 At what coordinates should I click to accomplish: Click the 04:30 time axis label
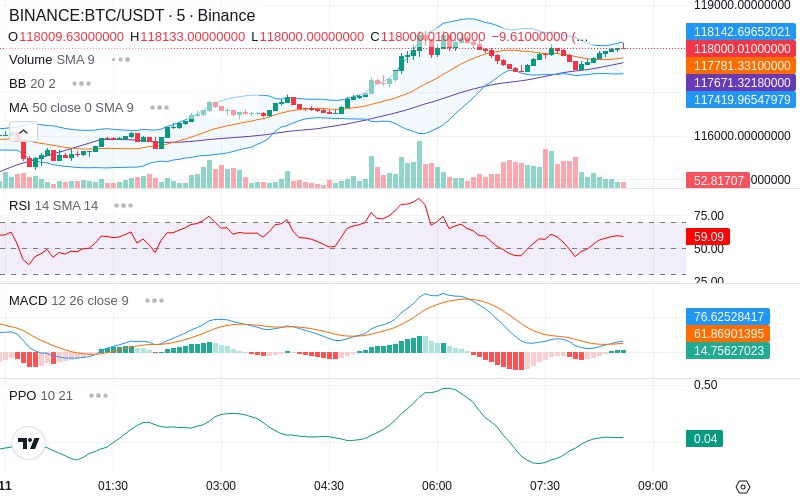point(329,486)
